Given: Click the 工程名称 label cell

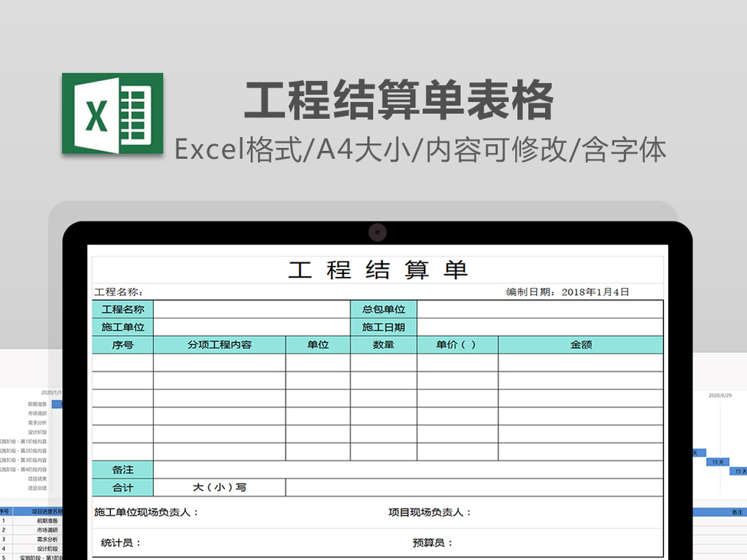Looking at the screenshot, I should 122,308.
